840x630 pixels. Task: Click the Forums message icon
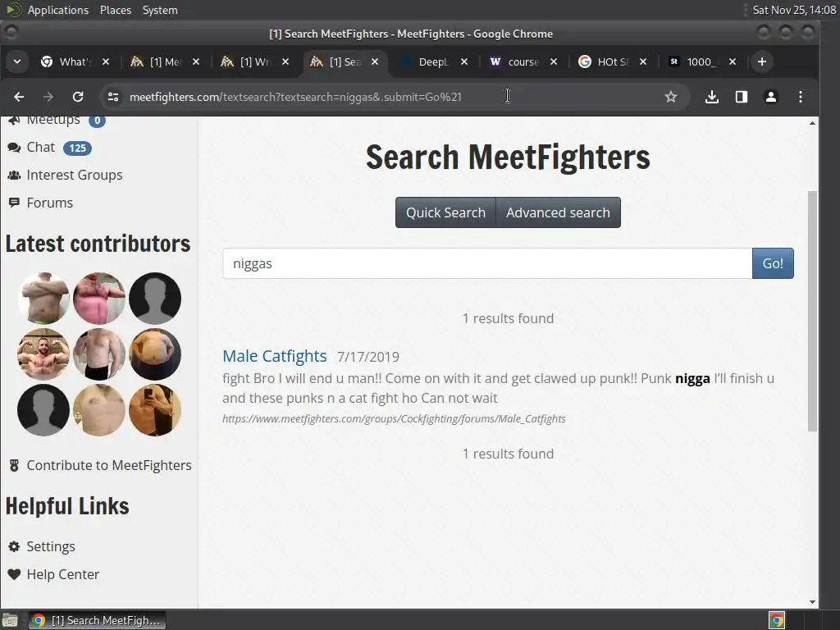[14, 203]
